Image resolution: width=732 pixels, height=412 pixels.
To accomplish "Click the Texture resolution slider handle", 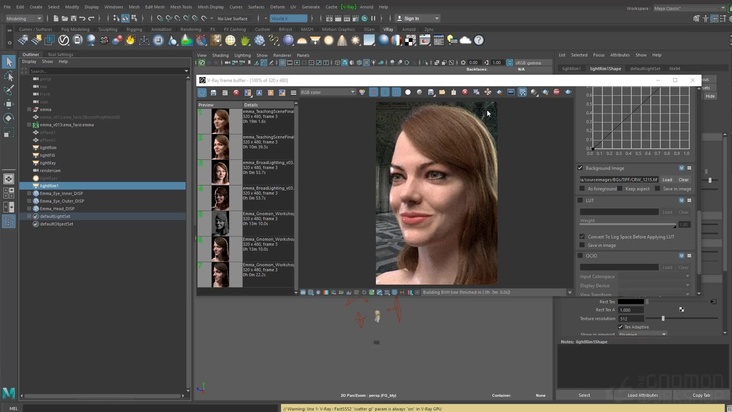I will coord(663,318).
